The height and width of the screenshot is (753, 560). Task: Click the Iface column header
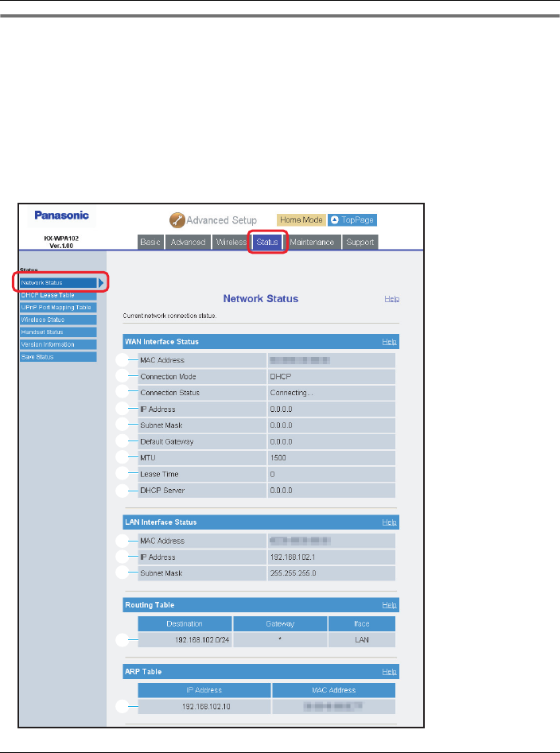tap(362, 624)
